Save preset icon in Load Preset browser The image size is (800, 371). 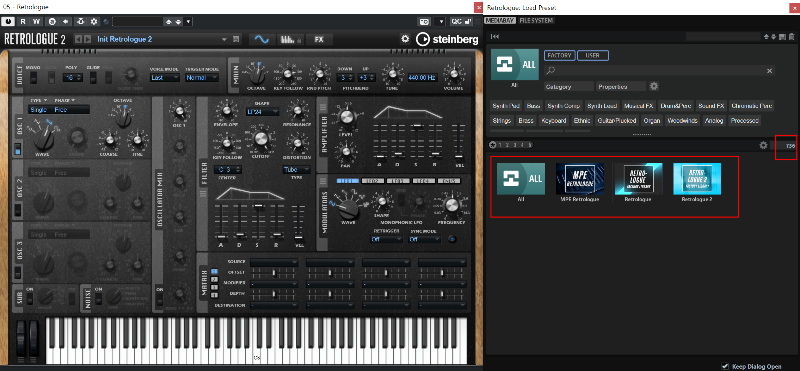coord(783,36)
